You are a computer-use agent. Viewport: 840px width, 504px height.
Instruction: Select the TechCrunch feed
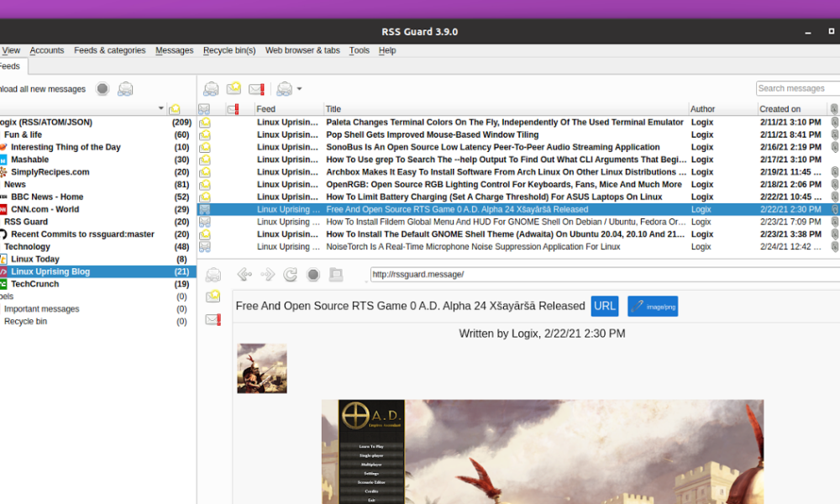click(34, 284)
